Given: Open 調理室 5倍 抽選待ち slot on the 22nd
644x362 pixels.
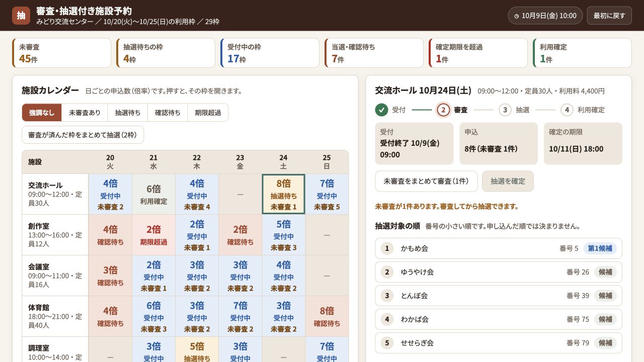Looking at the screenshot, I should [197, 349].
